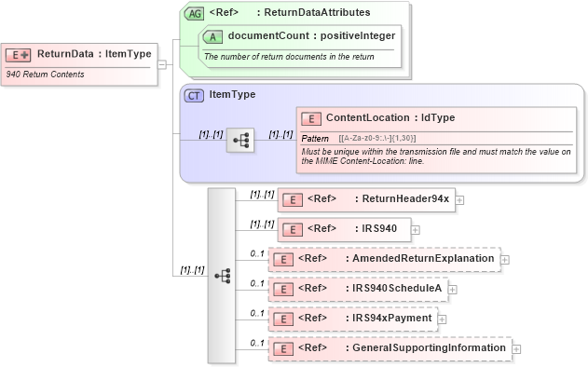Select the ': IRS940ScheduleA' reference text
Viewport: 588px width, 367px height.
pyautogui.click(x=394, y=288)
